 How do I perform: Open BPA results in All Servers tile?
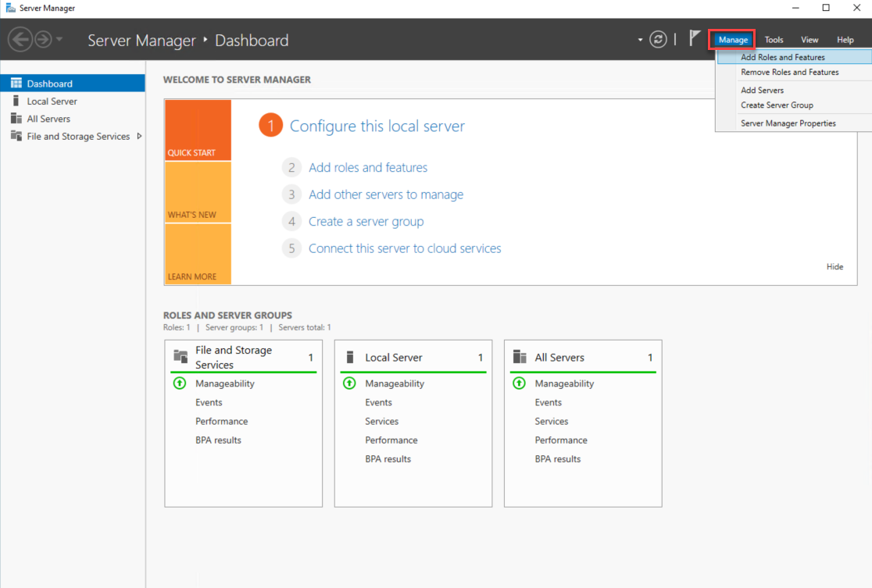tap(557, 459)
